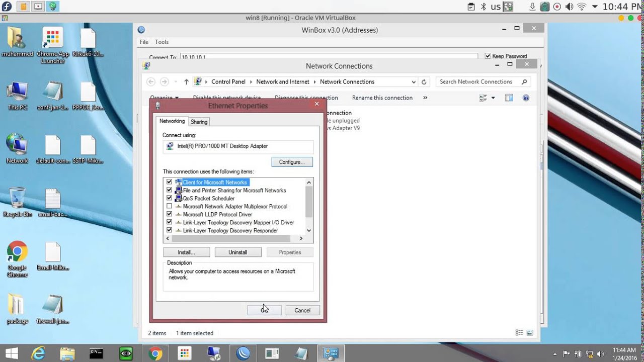644x362 pixels.
Task: Open the Tools menu in WinBox
Action: (x=162, y=42)
